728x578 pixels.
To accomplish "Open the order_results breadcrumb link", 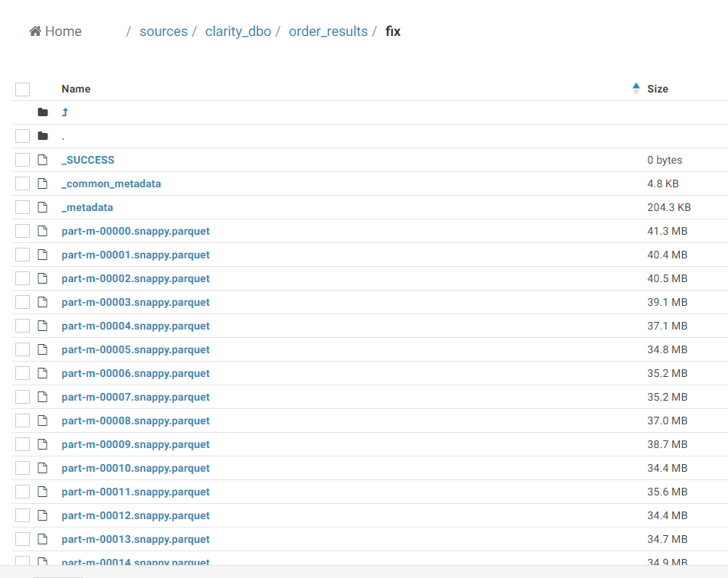I will point(327,31).
